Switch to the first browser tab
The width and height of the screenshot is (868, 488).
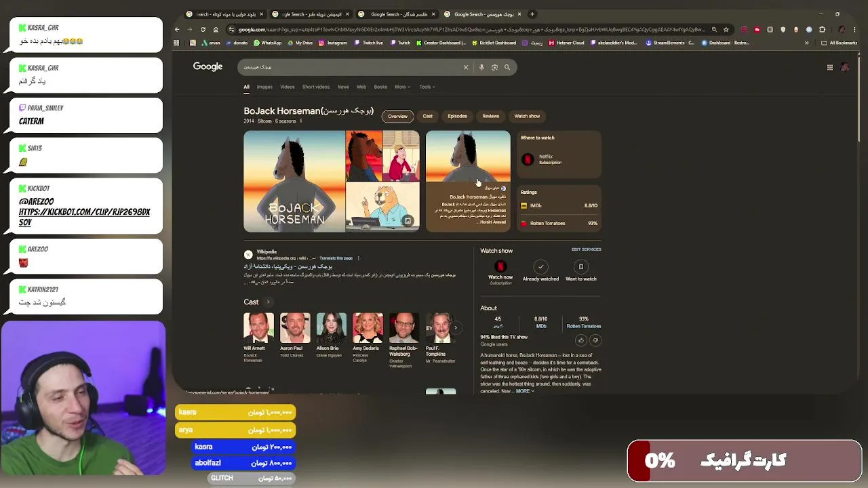click(226, 14)
